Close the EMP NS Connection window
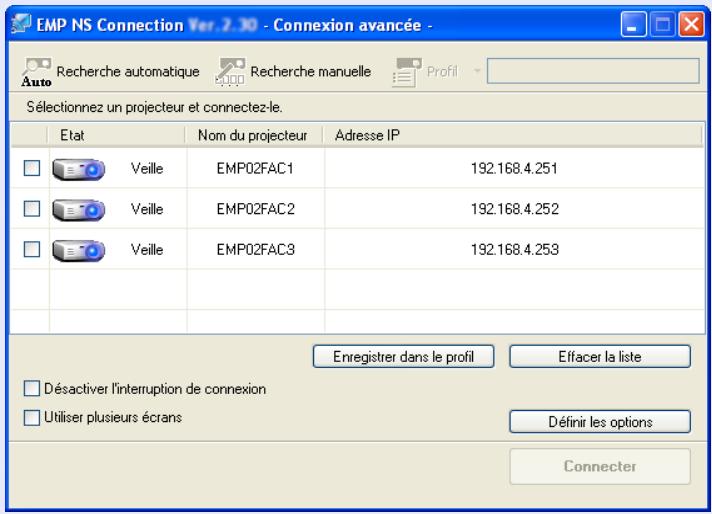The width and height of the screenshot is (712, 514). [x=691, y=24]
